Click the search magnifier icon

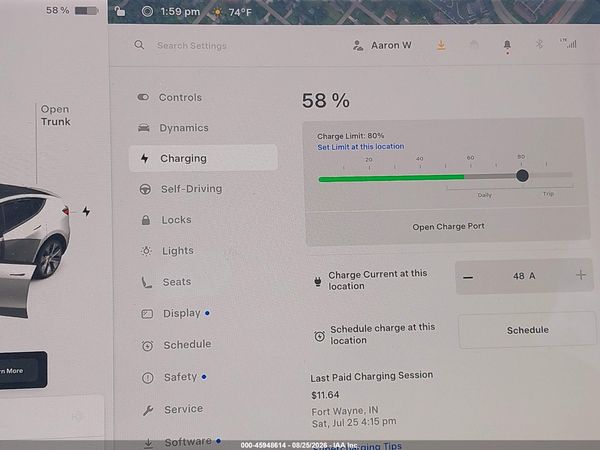pyautogui.click(x=139, y=45)
